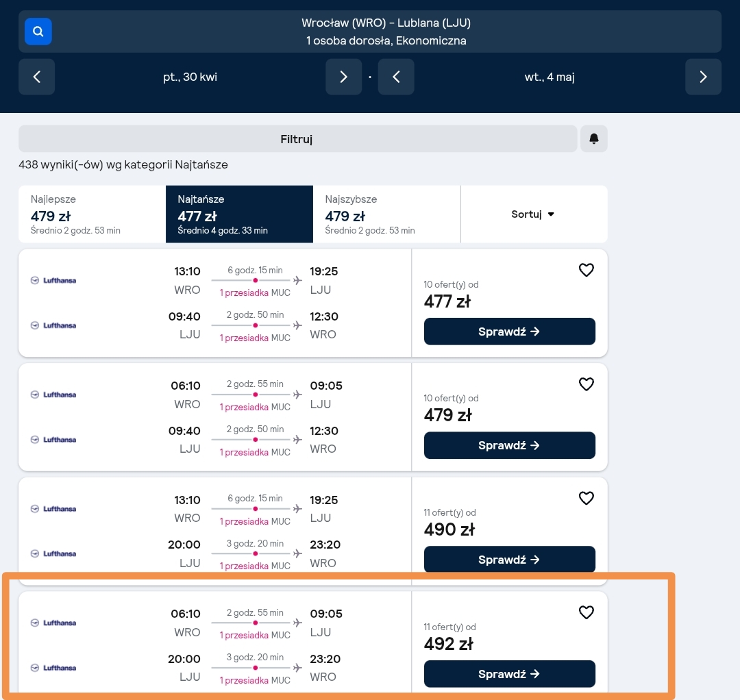Favorite the 479 zł flight offer
The width and height of the screenshot is (740, 700).
[586, 384]
